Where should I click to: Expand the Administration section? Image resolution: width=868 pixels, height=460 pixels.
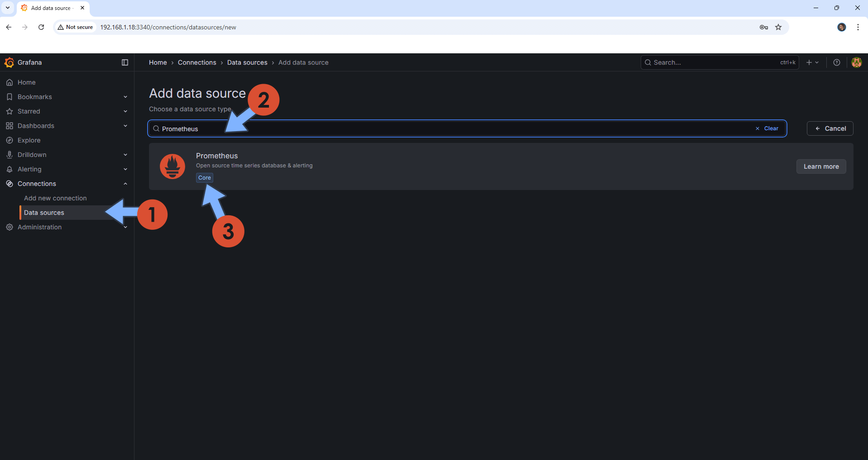125,227
